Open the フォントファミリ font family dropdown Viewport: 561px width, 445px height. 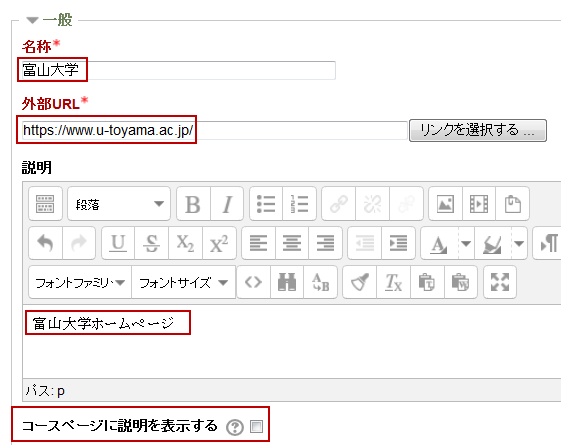click(x=80, y=282)
